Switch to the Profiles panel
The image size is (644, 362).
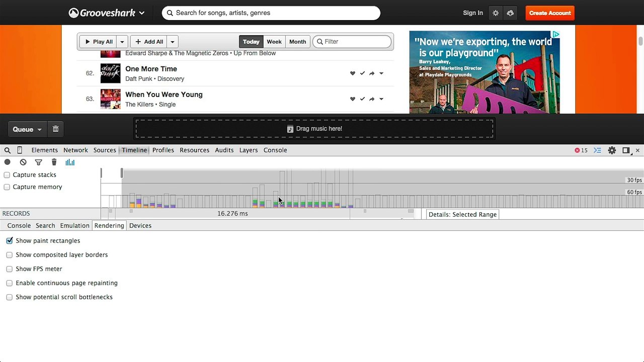point(163,150)
